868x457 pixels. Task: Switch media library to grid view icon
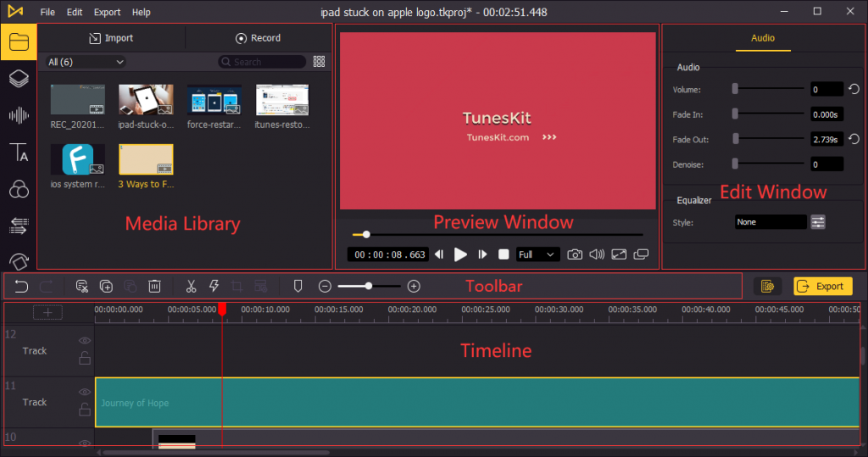pos(320,62)
